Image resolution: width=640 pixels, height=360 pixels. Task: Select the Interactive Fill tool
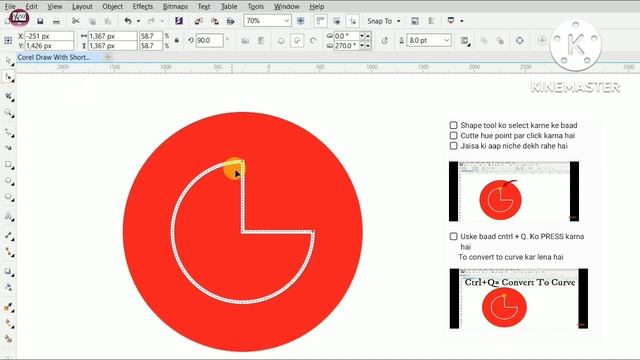point(8,323)
